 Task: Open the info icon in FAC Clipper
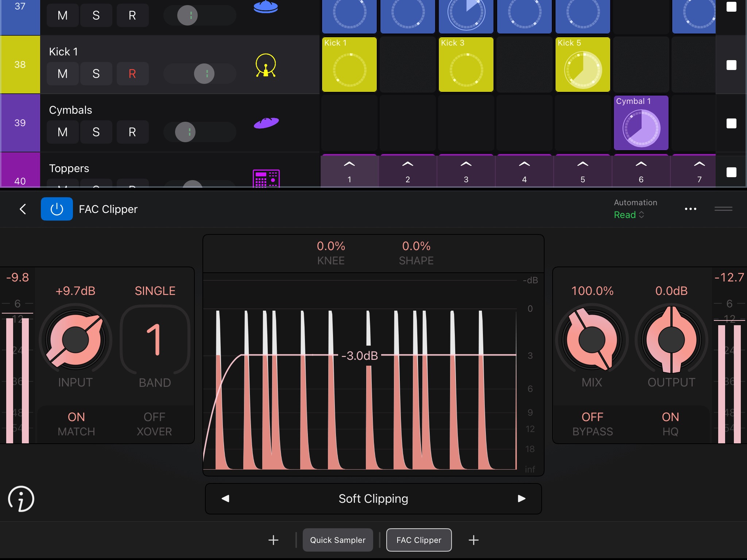tap(21, 499)
